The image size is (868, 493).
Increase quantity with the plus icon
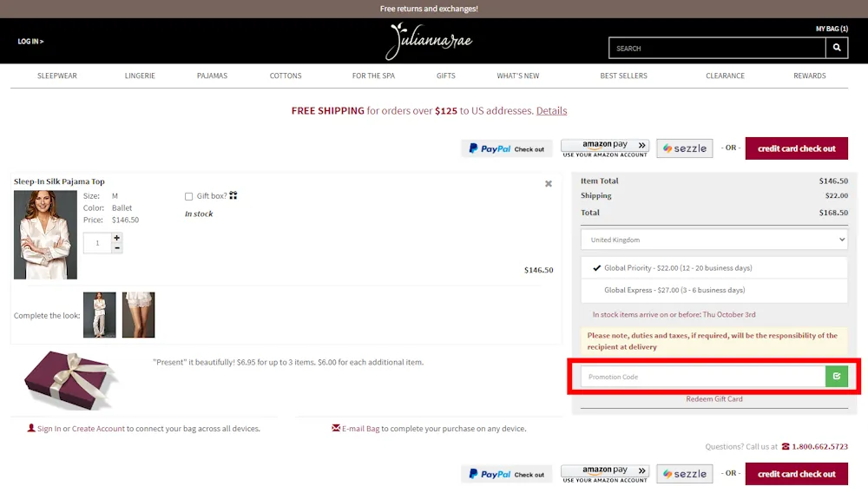pos(117,238)
